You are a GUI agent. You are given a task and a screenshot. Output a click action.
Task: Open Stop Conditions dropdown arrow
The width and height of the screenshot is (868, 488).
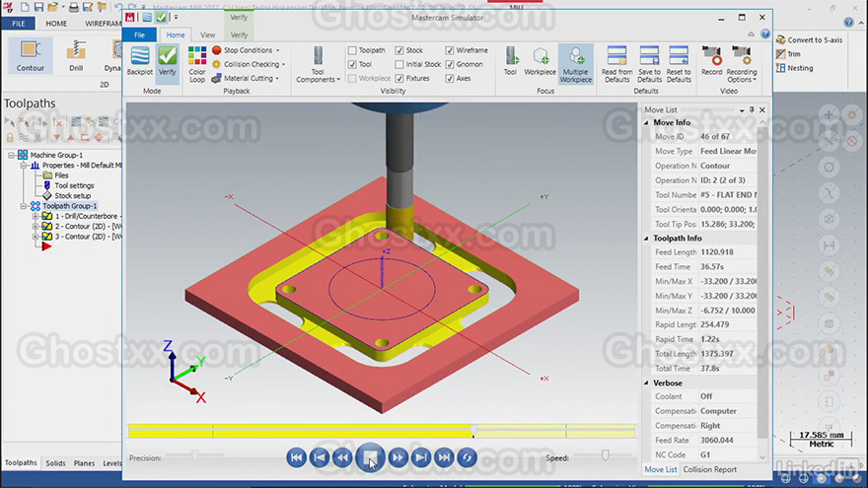coord(278,50)
